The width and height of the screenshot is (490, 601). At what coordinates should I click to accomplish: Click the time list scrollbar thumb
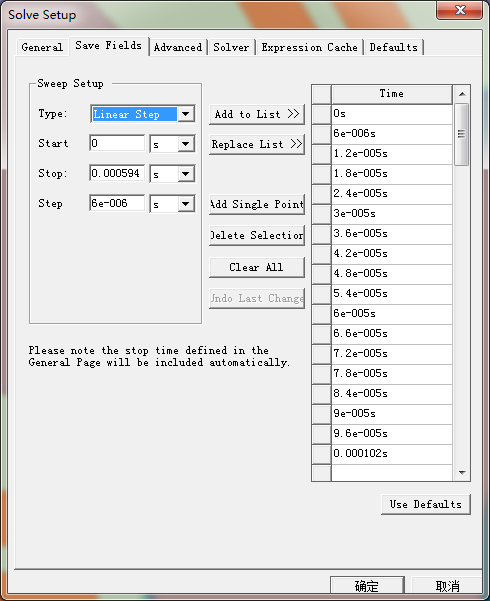click(462, 134)
